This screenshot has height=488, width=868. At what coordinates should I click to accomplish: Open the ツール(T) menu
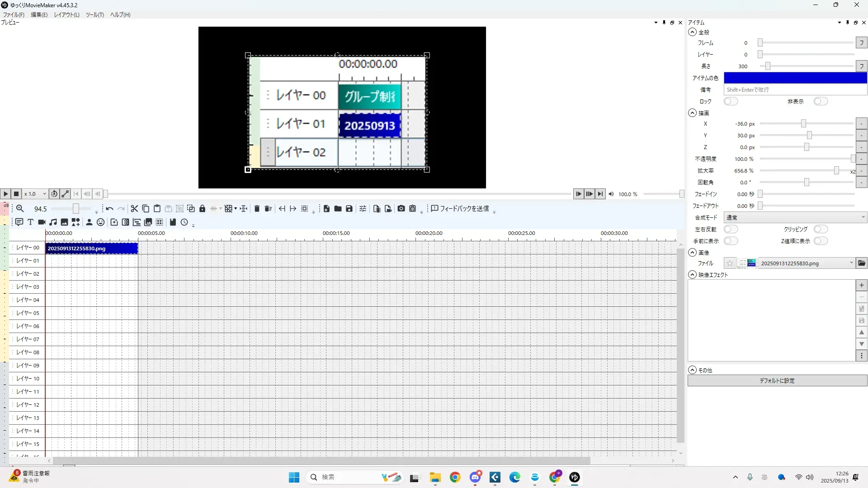coord(94,15)
